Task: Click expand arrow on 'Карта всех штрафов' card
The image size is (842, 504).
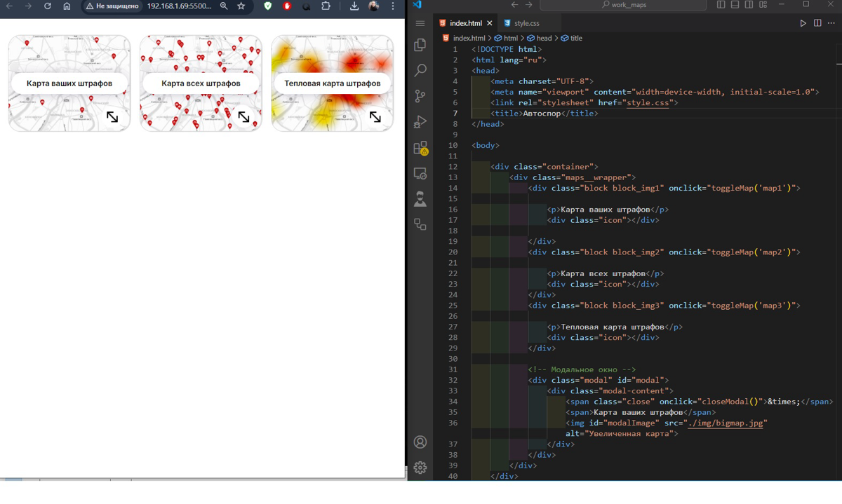Action: [x=243, y=117]
